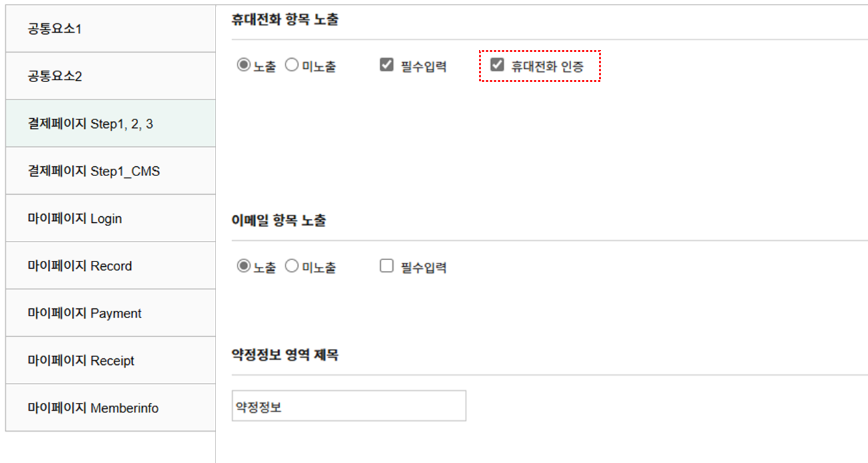
Task: Click the 약정정보 영역 제목 heading
Action: click(x=285, y=355)
